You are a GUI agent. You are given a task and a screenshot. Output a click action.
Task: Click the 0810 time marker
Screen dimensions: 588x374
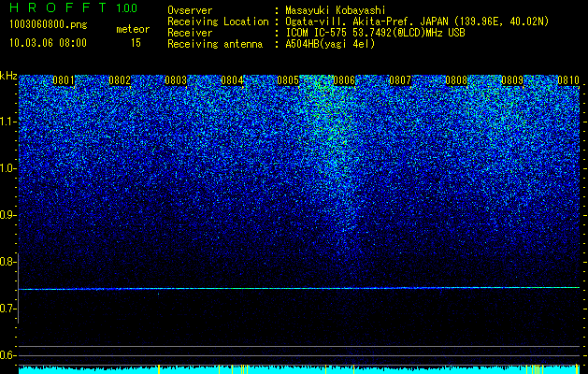[568, 80]
